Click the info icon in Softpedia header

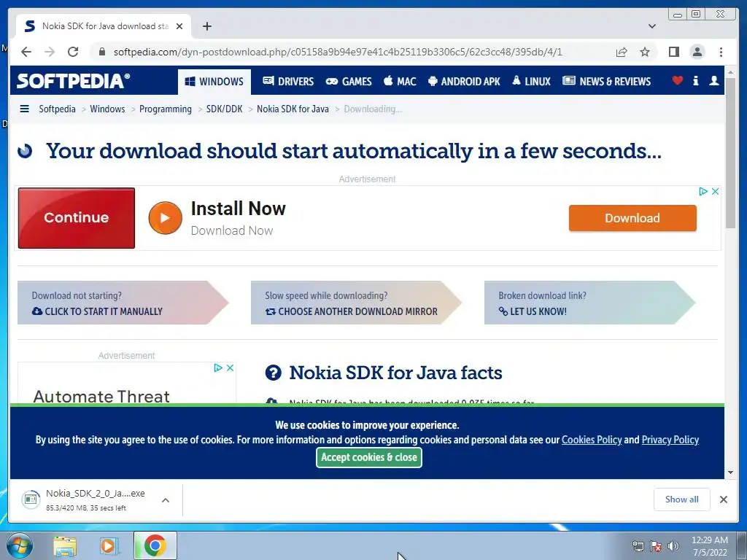(695, 80)
